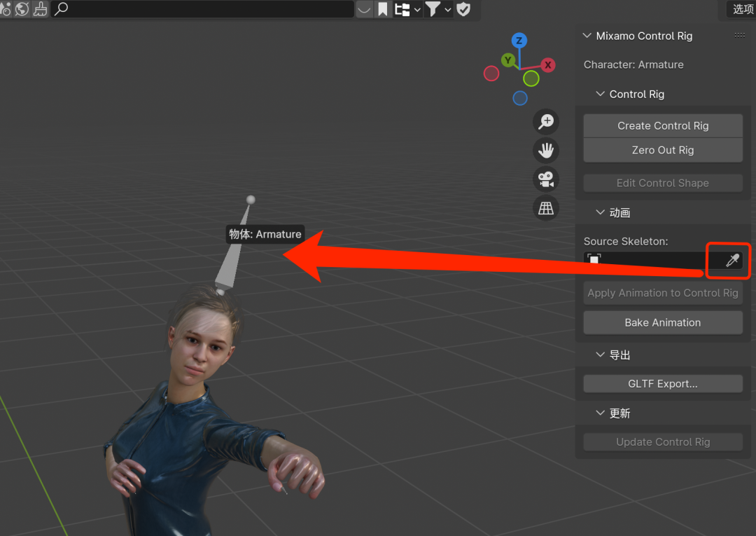The width and height of the screenshot is (756, 536).
Task: Click the funnel filter icon
Action: click(433, 9)
